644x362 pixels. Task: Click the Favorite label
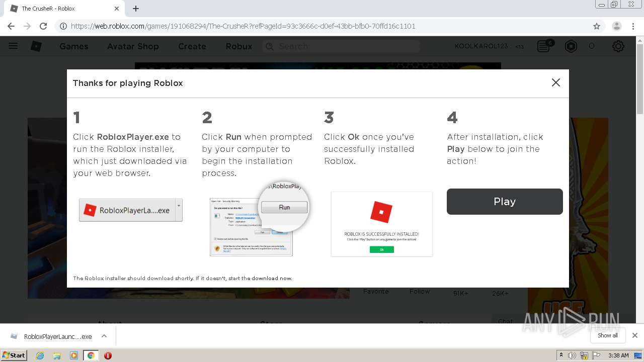coord(376,292)
